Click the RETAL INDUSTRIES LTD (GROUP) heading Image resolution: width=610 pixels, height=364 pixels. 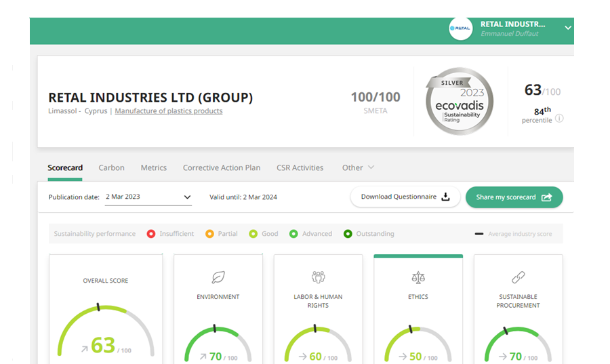coord(150,97)
